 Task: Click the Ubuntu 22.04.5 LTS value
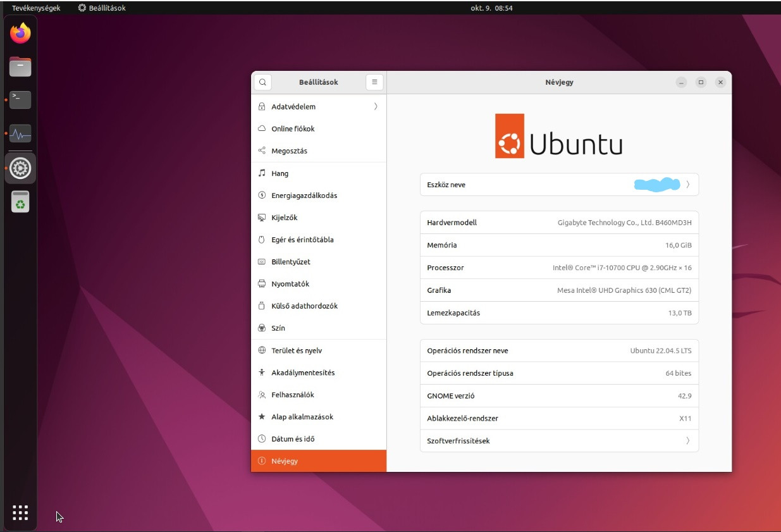pyautogui.click(x=661, y=350)
